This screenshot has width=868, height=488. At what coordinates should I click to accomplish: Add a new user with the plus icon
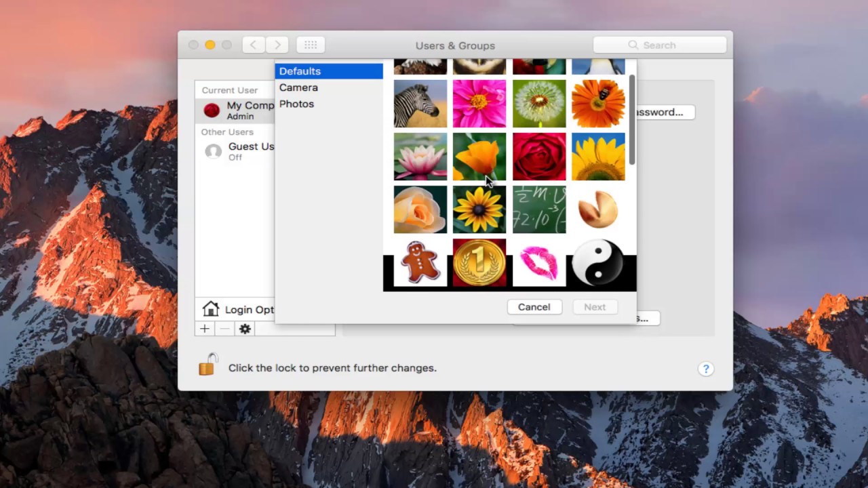coord(204,329)
